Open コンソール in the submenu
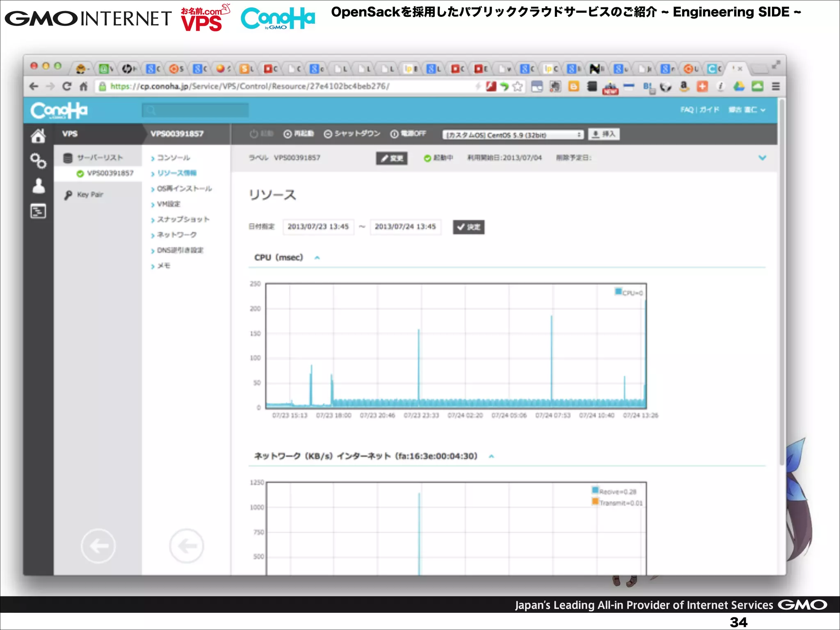 click(173, 158)
